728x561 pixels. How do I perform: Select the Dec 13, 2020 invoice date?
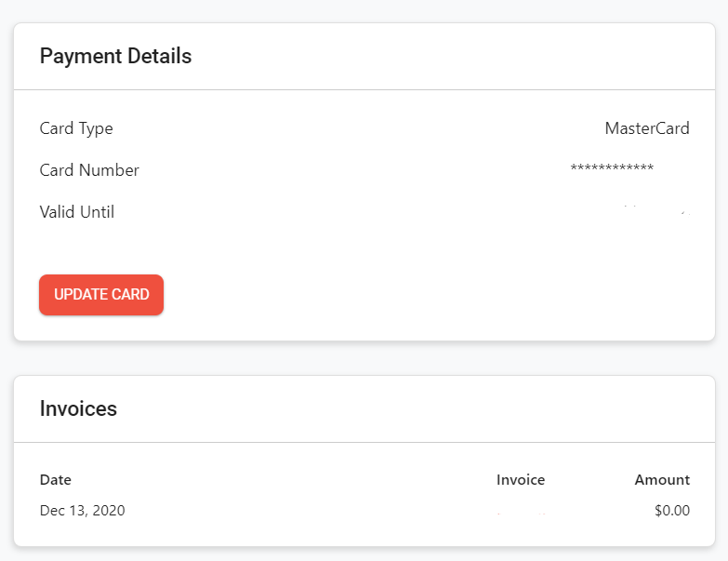coord(82,511)
